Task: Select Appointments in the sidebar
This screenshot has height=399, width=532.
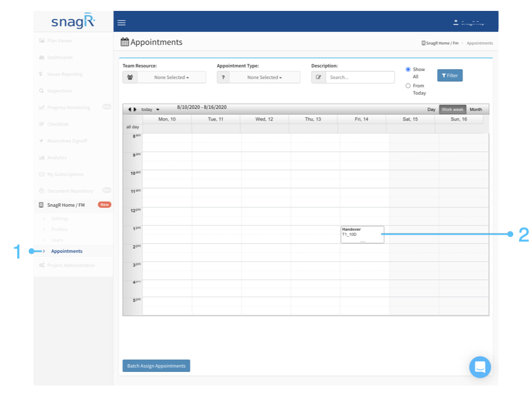Action: pos(67,251)
